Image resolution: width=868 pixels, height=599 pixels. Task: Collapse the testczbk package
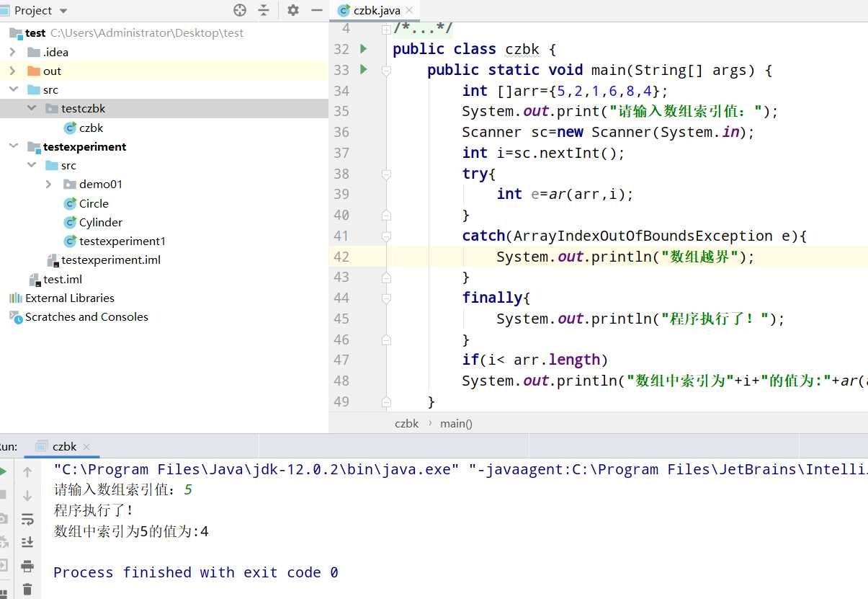(31, 108)
